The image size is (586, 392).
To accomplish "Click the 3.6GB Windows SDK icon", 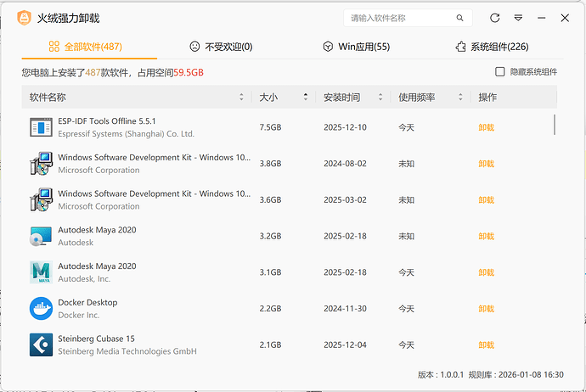I will 41,199.
